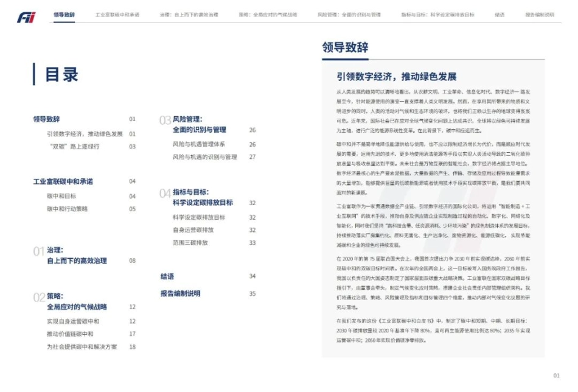
Task: Click the paragraph beginning 在 2020 年的第 75 届联合国大会上
Action: (433, 283)
